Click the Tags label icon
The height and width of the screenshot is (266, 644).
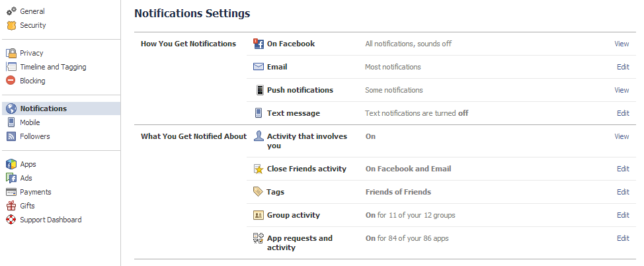click(x=259, y=192)
